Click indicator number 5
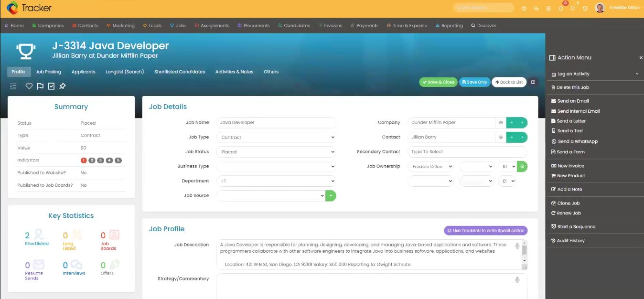This screenshot has height=299, width=644. 118,160
